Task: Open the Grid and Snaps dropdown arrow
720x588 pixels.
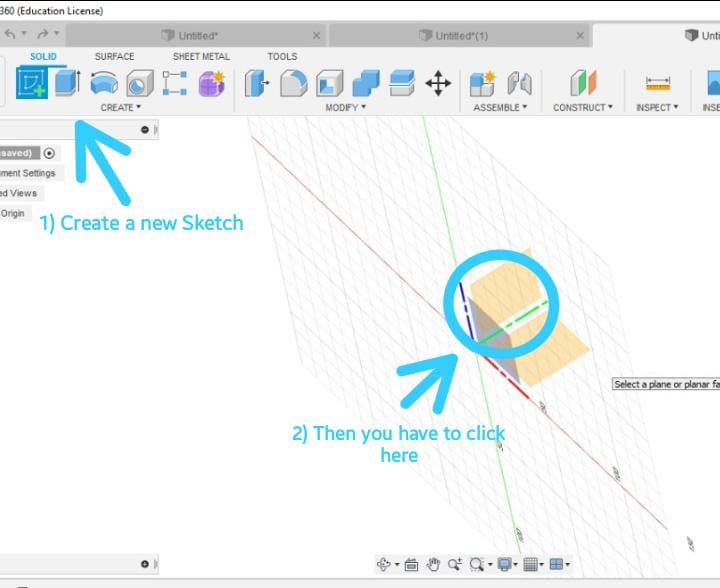Action: (542, 565)
